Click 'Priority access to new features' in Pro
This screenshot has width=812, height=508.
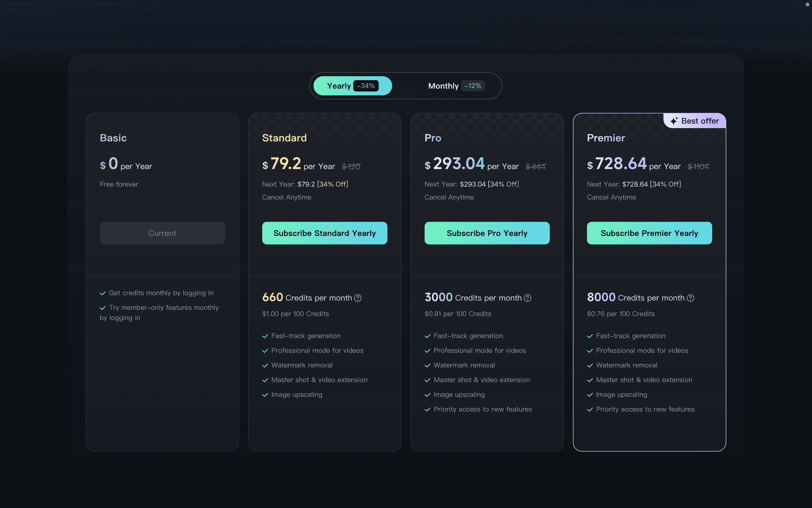coord(478,409)
